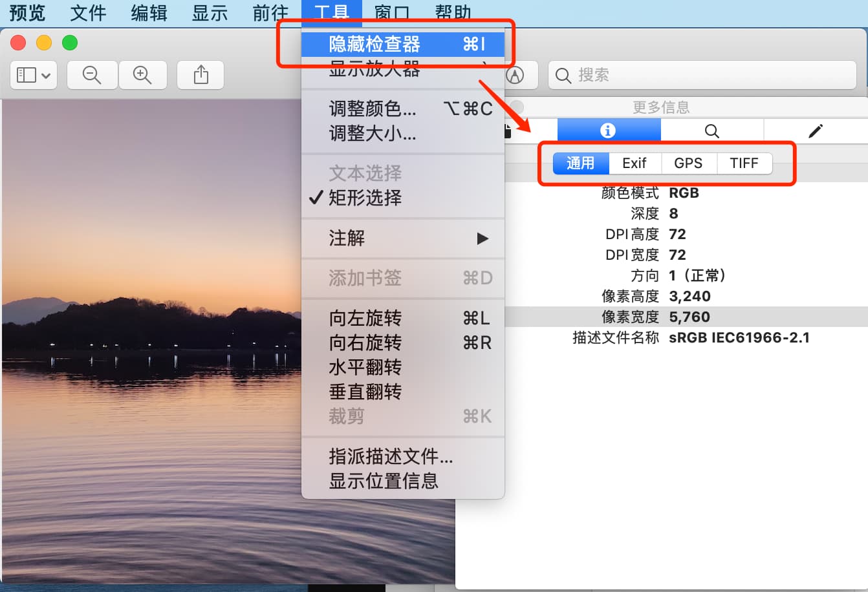This screenshot has width=868, height=592.
Task: Toggle the checked 矩形选择 option
Action: 403,198
